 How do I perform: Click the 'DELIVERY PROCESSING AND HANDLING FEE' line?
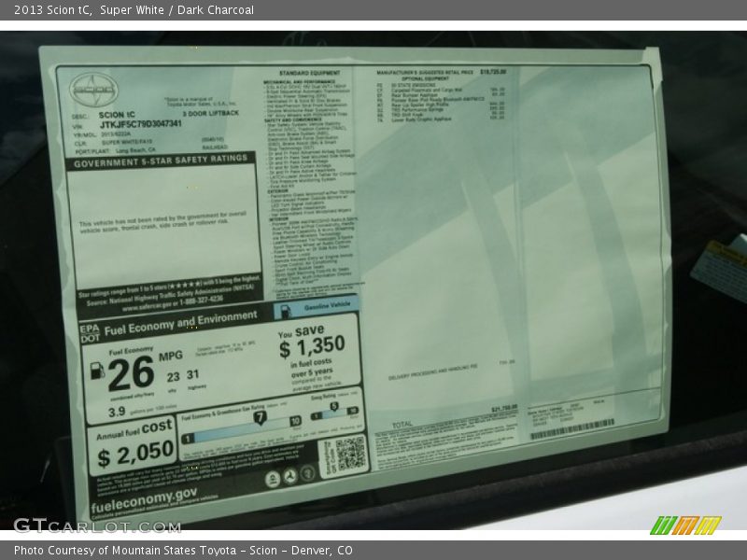coord(432,372)
